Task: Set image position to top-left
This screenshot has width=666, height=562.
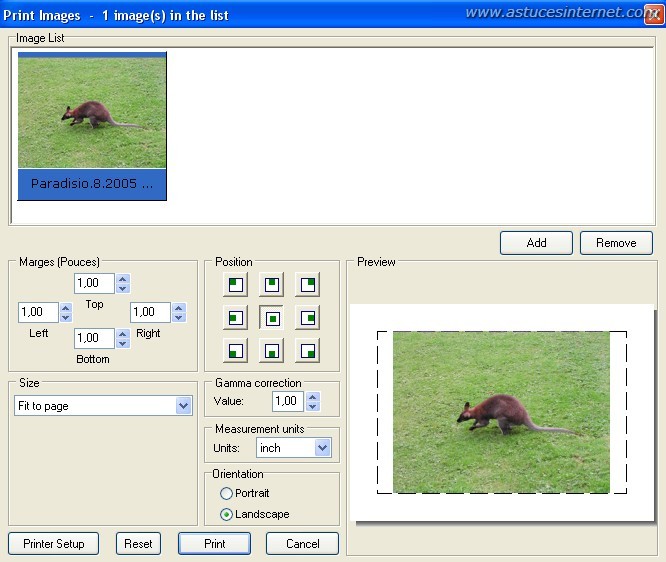Action: click(235, 284)
